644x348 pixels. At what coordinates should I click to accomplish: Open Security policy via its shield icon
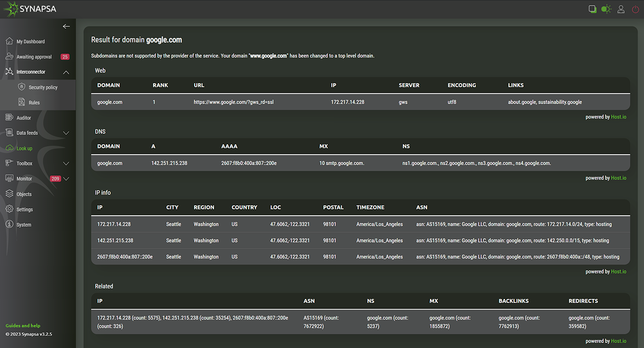pos(22,87)
